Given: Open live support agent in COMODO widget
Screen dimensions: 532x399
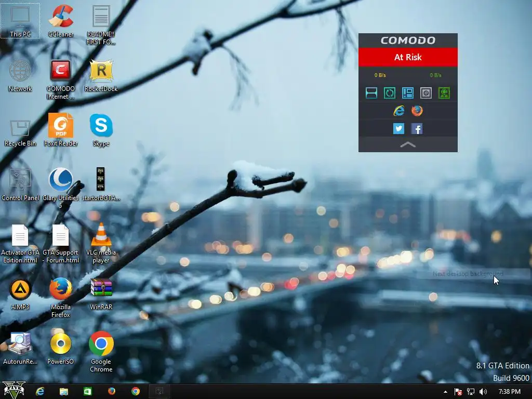Looking at the screenshot, I should point(444,93).
